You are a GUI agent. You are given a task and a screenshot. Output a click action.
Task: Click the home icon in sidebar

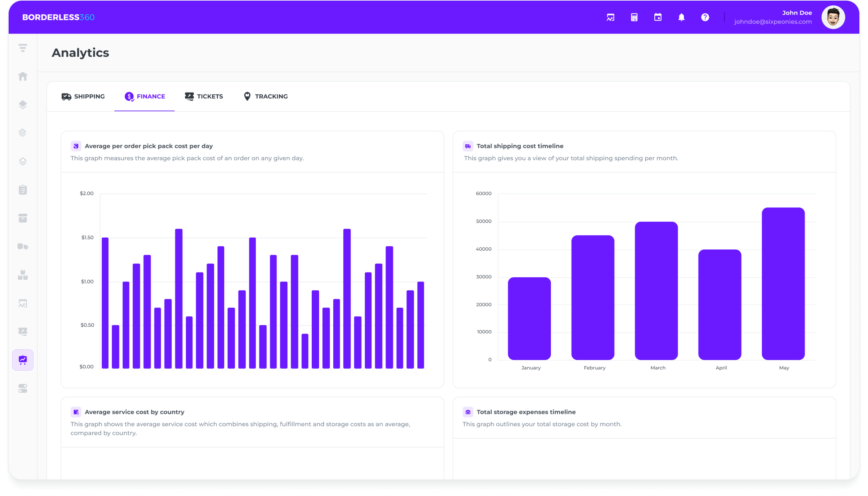23,76
